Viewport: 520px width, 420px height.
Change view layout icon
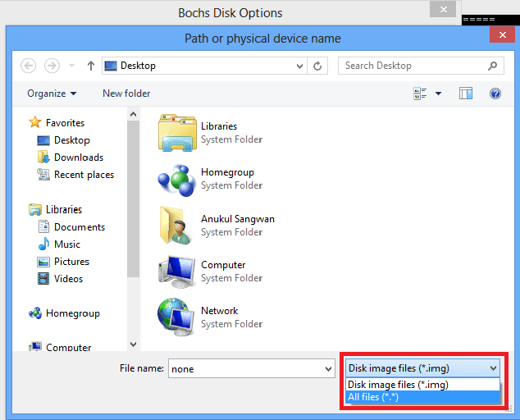click(x=421, y=94)
